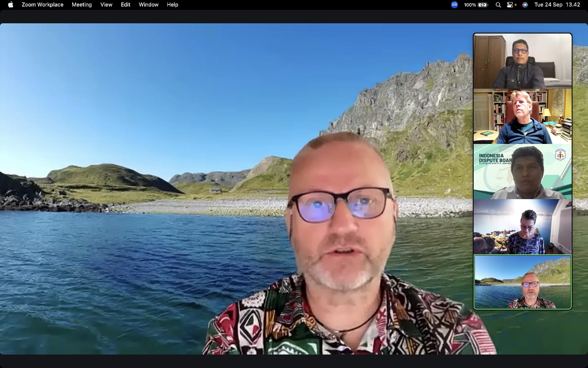Image resolution: width=588 pixels, height=368 pixels.
Task: Select the green-highlighted active speaker thumbnail
Action: [523, 282]
